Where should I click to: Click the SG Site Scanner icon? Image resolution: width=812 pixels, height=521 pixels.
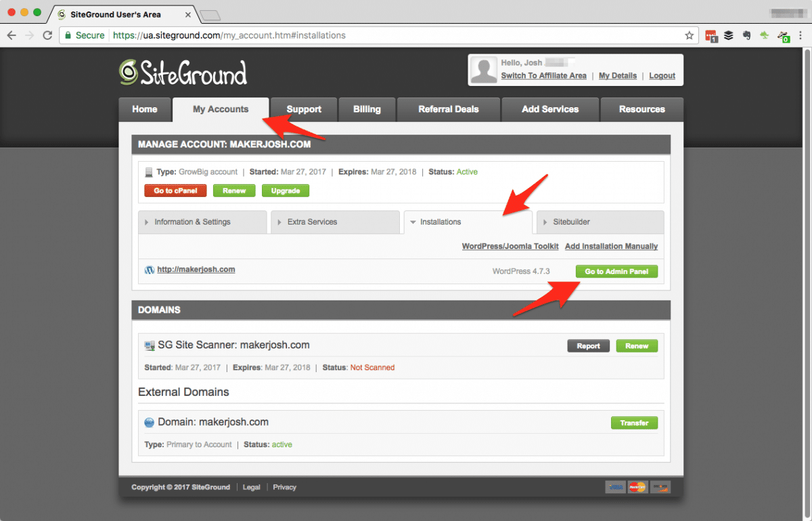150,346
